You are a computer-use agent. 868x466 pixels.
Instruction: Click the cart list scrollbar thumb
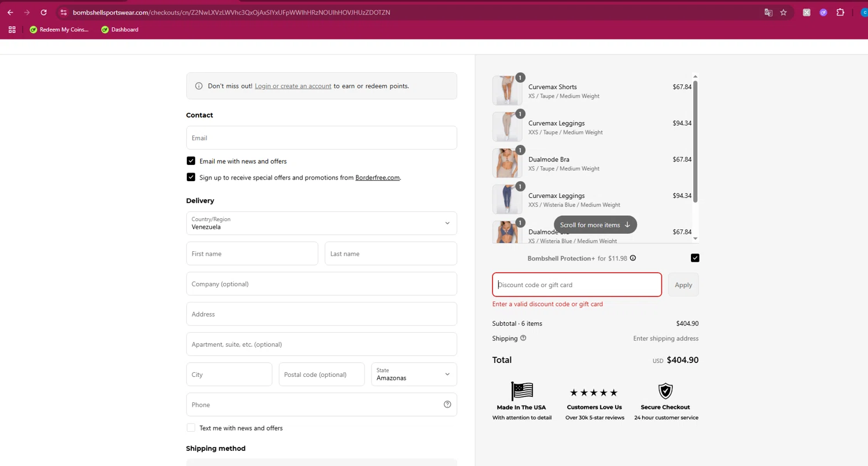[x=696, y=142]
